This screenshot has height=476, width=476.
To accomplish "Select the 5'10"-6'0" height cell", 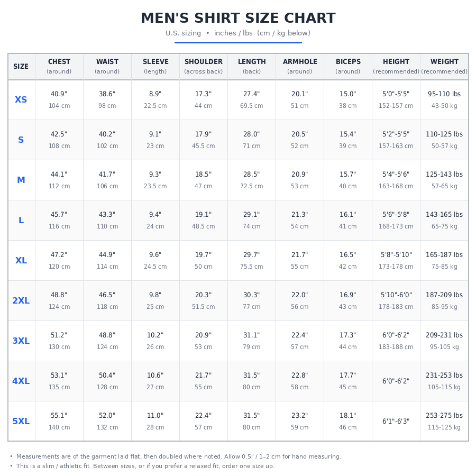I will [396, 301].
